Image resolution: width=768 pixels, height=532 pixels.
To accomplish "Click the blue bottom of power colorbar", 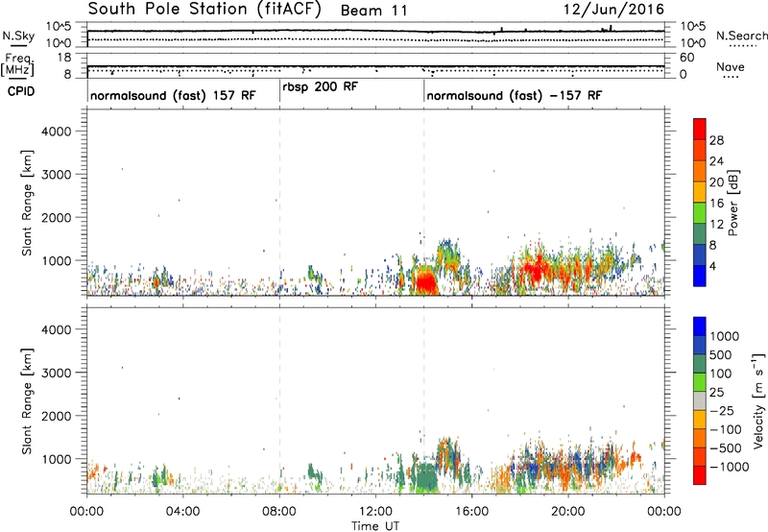I will [700, 276].
